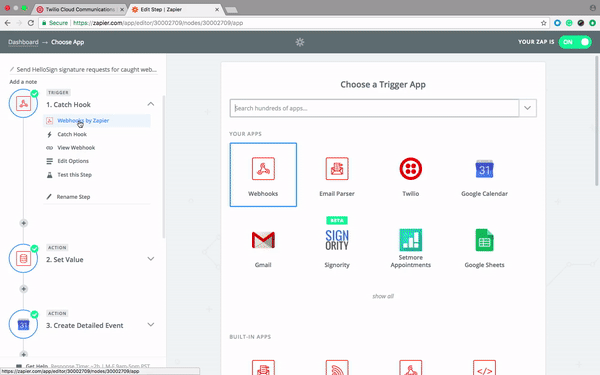Click Add a note
The height and width of the screenshot is (375, 600).
pyautogui.click(x=23, y=82)
